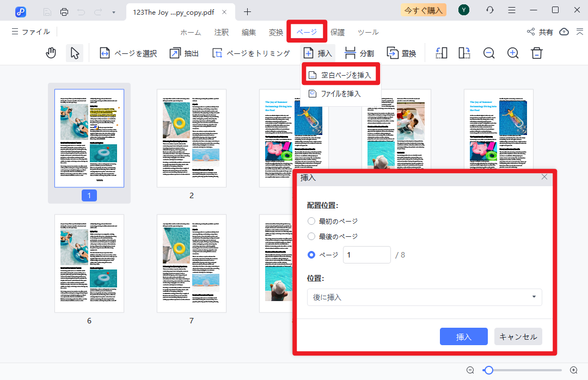Click the trash delete page icon
This screenshot has width=588, height=380.
(537, 53)
